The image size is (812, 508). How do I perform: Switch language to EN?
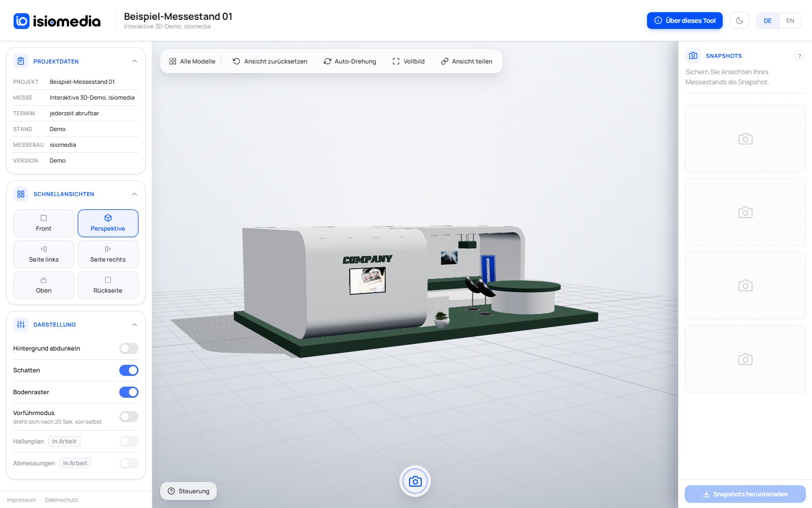[790, 21]
